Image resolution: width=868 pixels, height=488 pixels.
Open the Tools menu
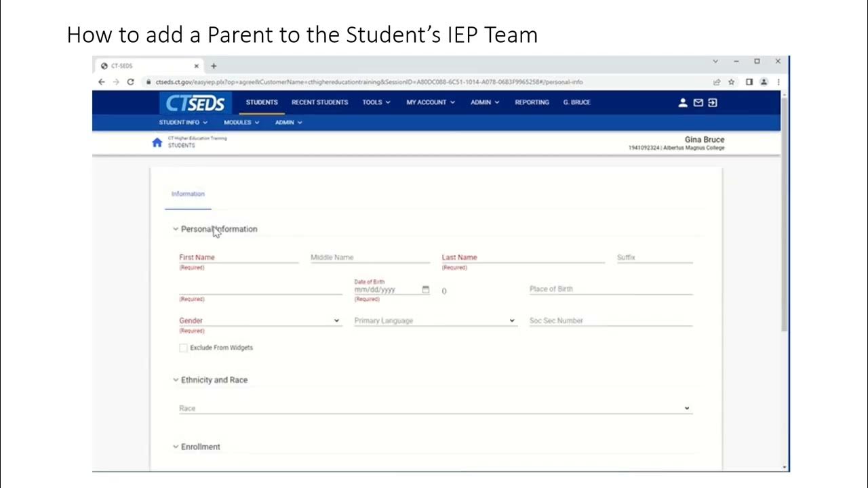(376, 102)
